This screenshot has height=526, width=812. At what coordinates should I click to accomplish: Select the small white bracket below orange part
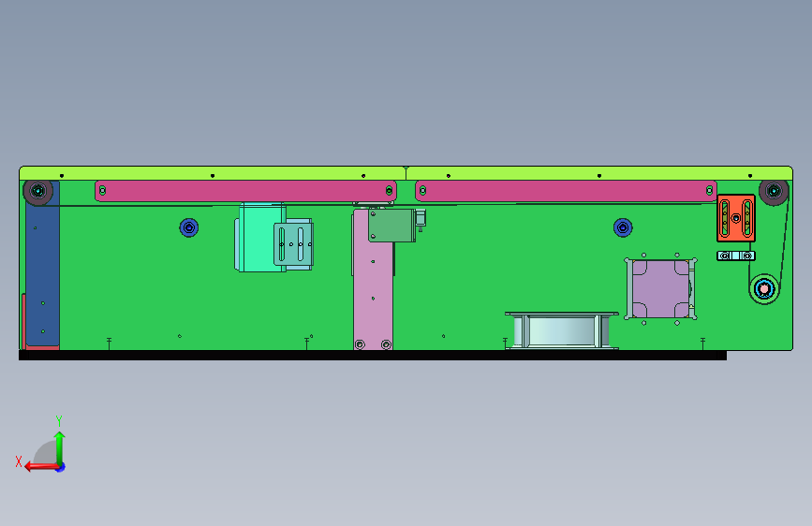[736, 256]
